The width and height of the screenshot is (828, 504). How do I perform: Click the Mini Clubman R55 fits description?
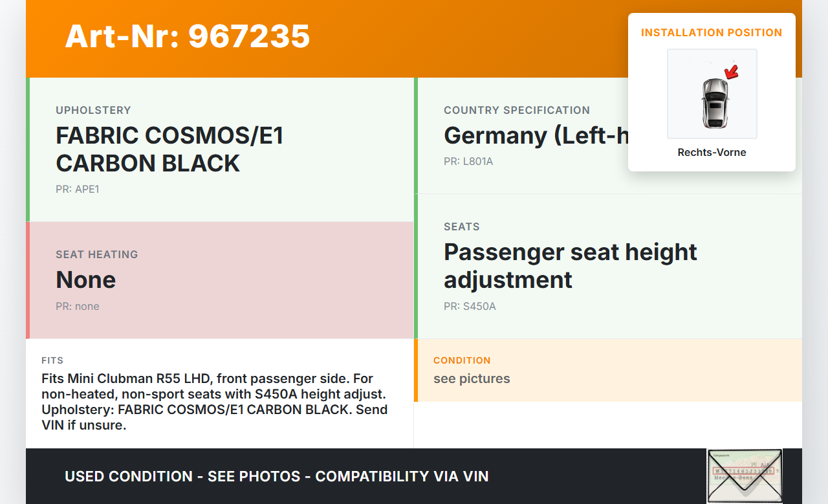click(214, 402)
